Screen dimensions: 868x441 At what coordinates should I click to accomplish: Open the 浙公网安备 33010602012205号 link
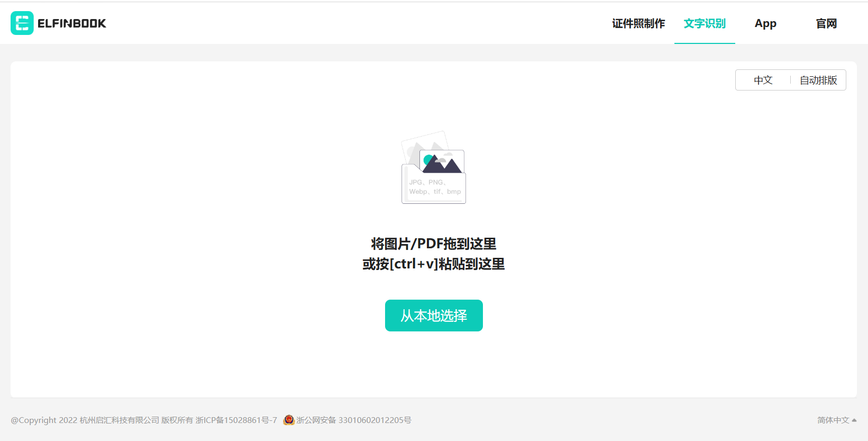(354, 420)
